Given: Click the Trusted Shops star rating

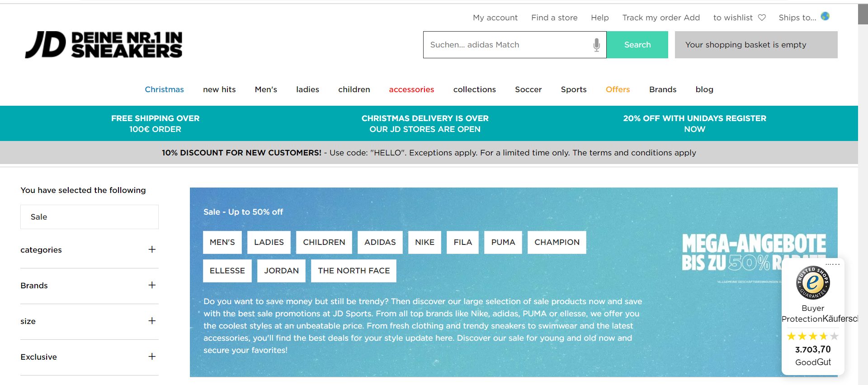Looking at the screenshot, I should tap(812, 336).
